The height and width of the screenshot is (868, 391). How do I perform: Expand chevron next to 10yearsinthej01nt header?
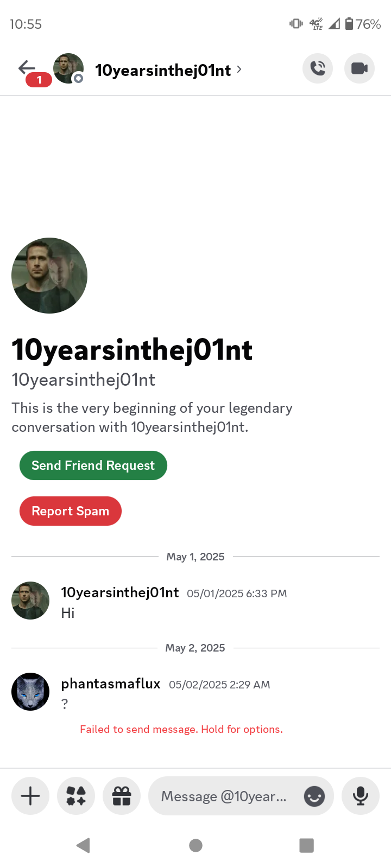point(239,69)
